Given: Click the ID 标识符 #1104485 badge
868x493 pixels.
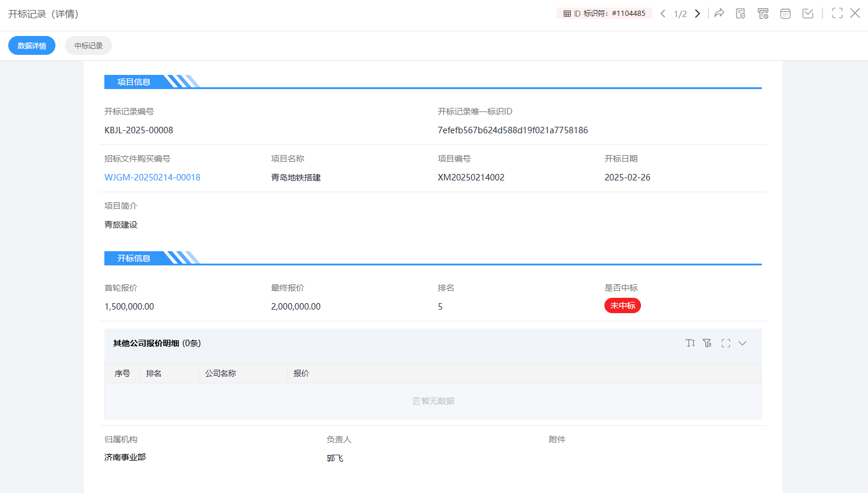Looking at the screenshot, I should coord(604,14).
